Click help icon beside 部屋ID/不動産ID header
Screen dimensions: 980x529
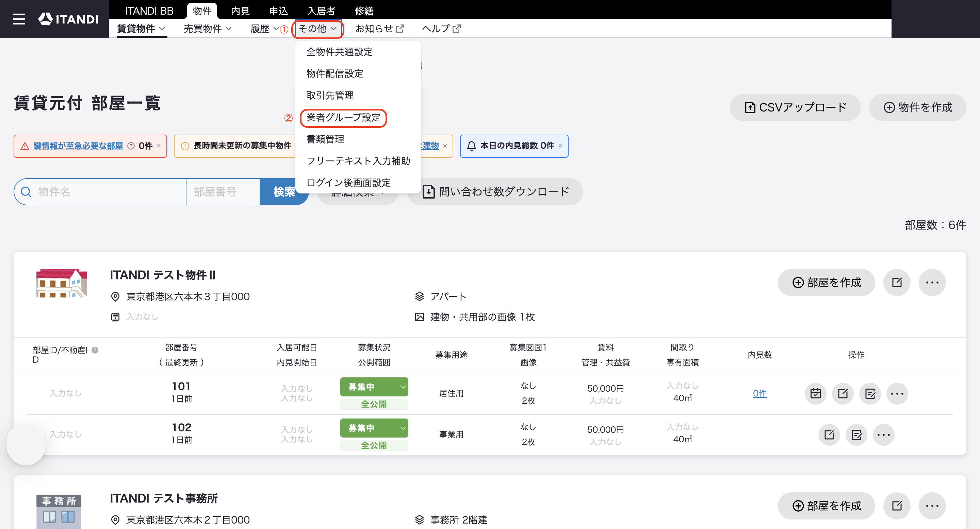click(95, 350)
